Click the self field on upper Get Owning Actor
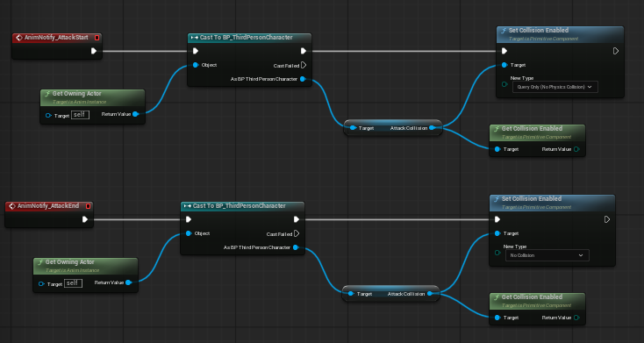This screenshot has width=644, height=343. coord(80,115)
